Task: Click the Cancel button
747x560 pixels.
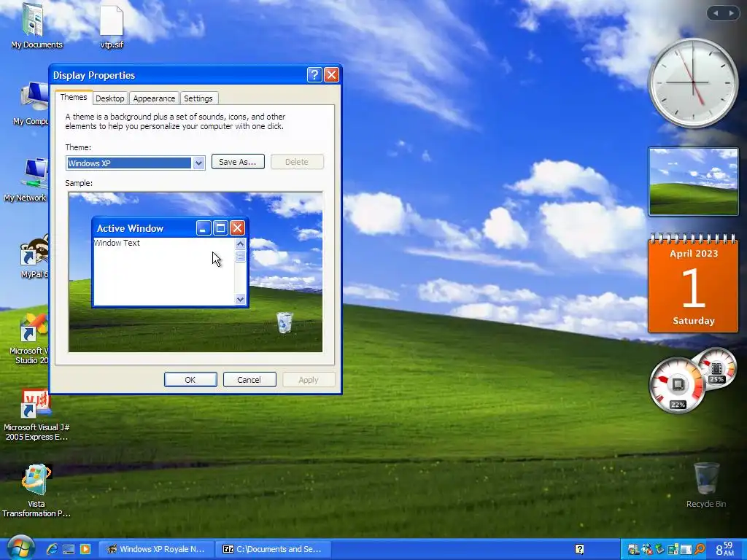Action: pyautogui.click(x=249, y=379)
